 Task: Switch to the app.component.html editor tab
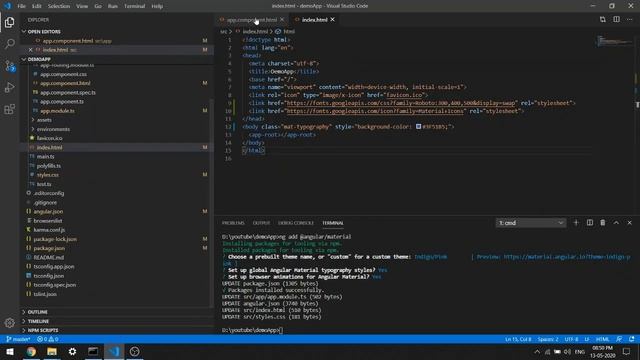click(251, 20)
